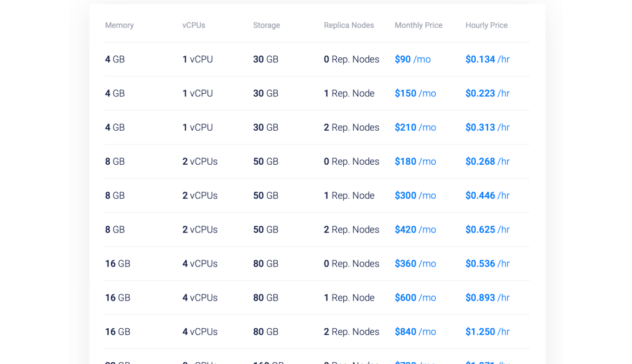Click the Monthly Price column header
632x364 pixels.
click(x=418, y=25)
